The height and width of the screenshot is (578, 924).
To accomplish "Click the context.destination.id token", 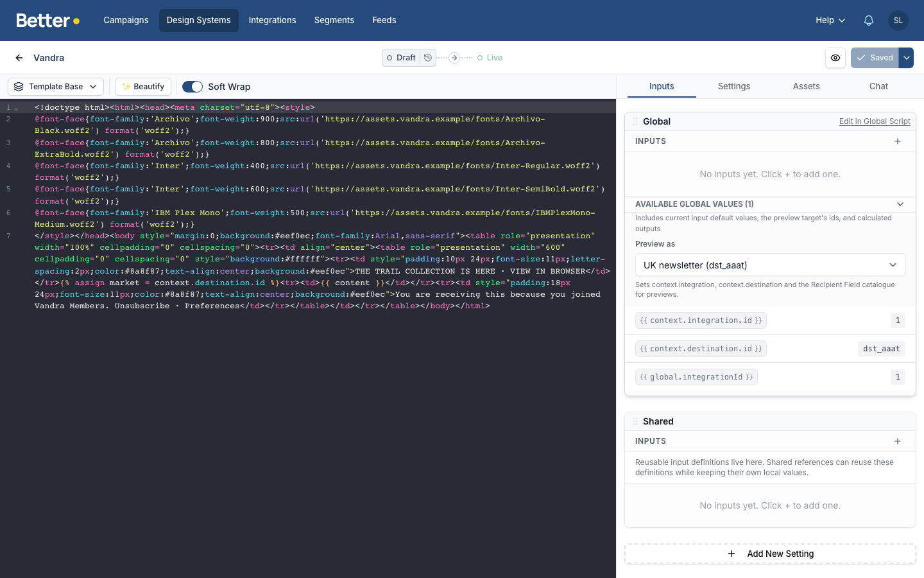I will tap(701, 349).
